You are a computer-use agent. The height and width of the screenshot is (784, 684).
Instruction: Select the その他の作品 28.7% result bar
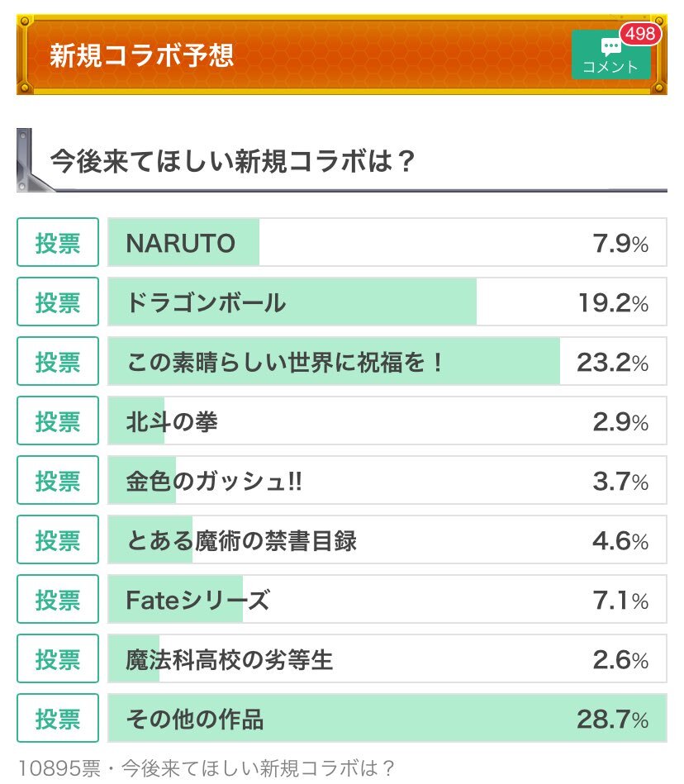(387, 718)
